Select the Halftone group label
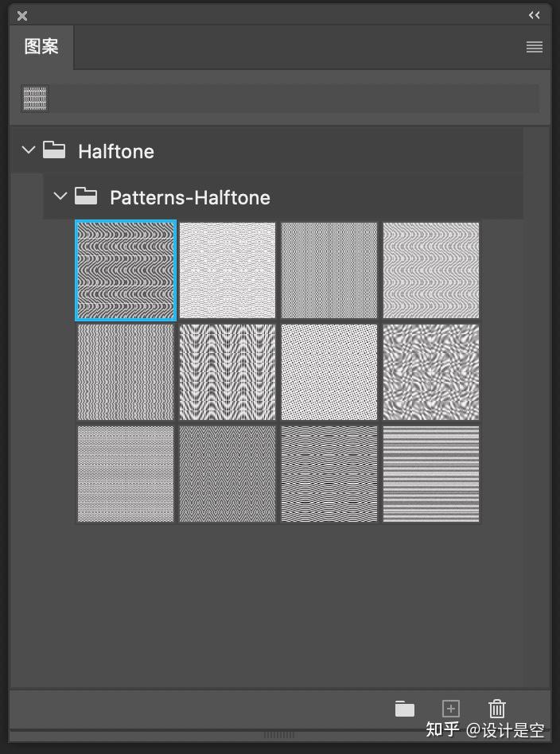This screenshot has width=560, height=754. pos(116,151)
